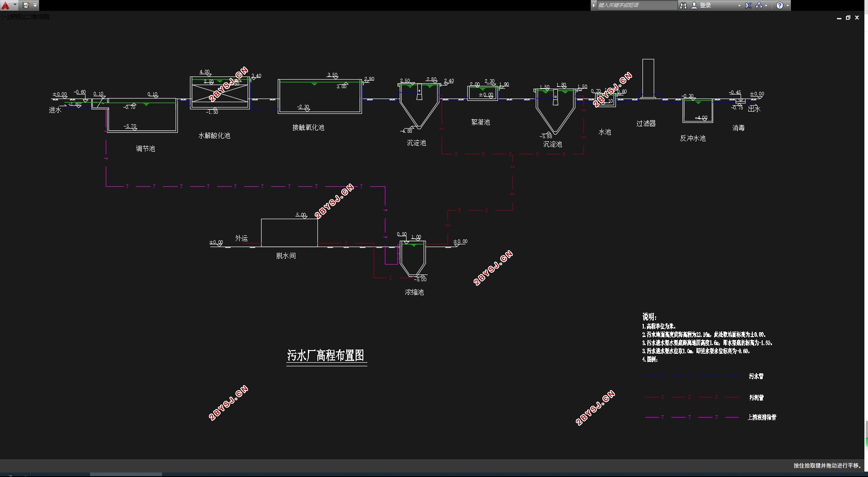Select the 过滤器 label
The image size is (868, 477).
[646, 123]
